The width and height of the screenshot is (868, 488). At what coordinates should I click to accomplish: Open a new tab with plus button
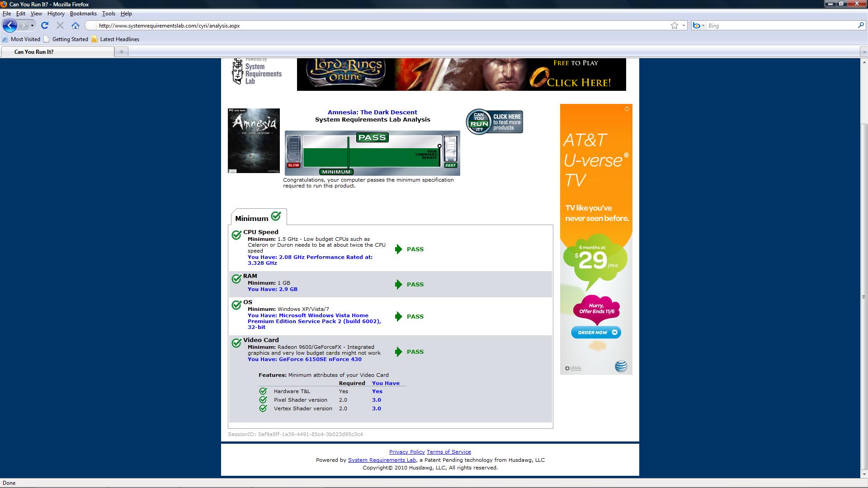coord(121,52)
